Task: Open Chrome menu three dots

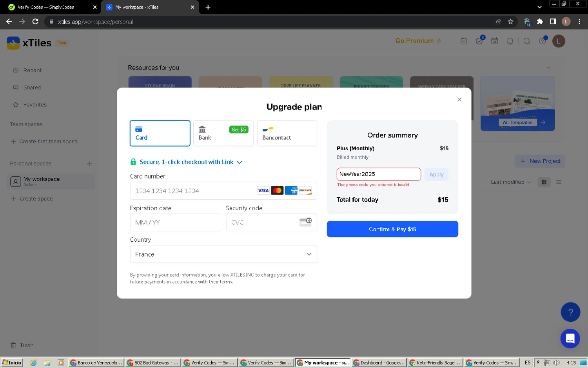Action: click(x=579, y=22)
